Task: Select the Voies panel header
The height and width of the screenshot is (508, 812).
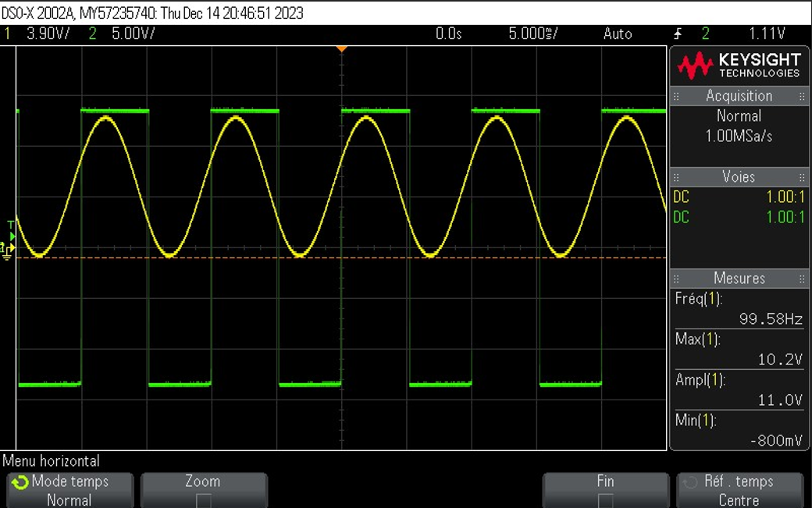Action: pyautogui.click(x=739, y=176)
